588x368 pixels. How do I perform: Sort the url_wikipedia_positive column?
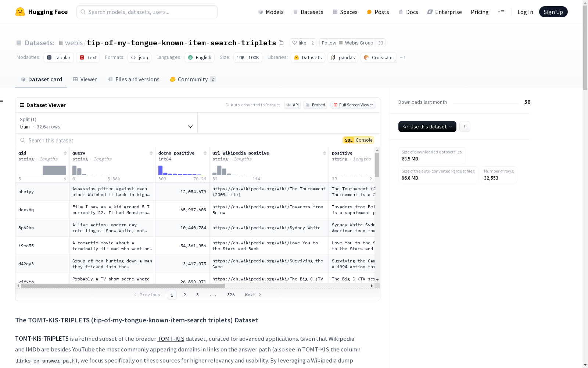pos(325,153)
